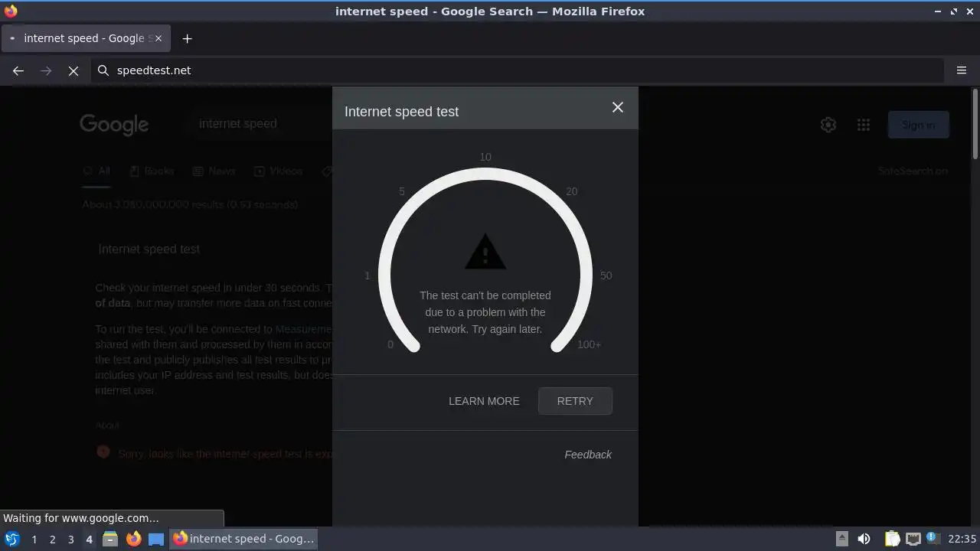Open a new tab with plus button
Image resolution: width=980 pixels, height=551 pixels.
(187, 38)
